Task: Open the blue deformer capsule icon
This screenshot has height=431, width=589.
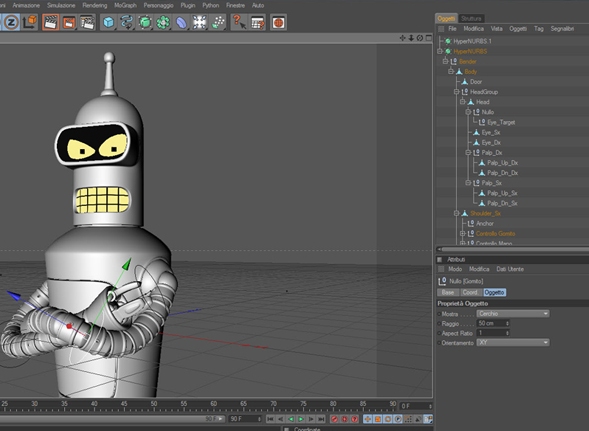Action: point(181,22)
